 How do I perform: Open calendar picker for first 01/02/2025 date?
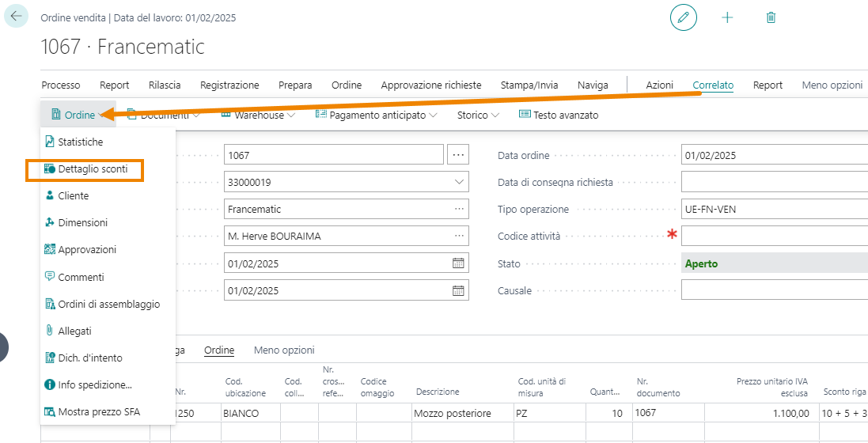(x=458, y=263)
